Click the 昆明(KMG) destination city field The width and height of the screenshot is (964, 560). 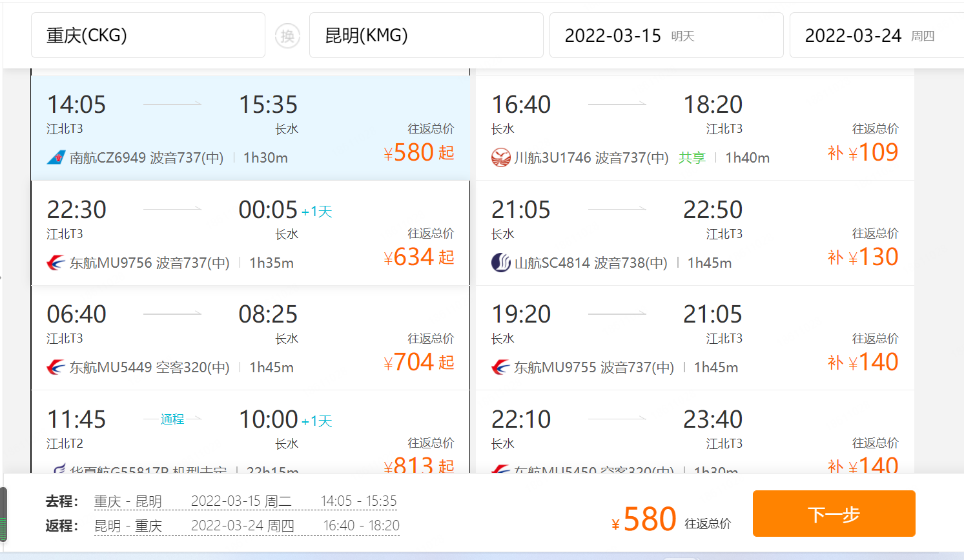pos(426,35)
